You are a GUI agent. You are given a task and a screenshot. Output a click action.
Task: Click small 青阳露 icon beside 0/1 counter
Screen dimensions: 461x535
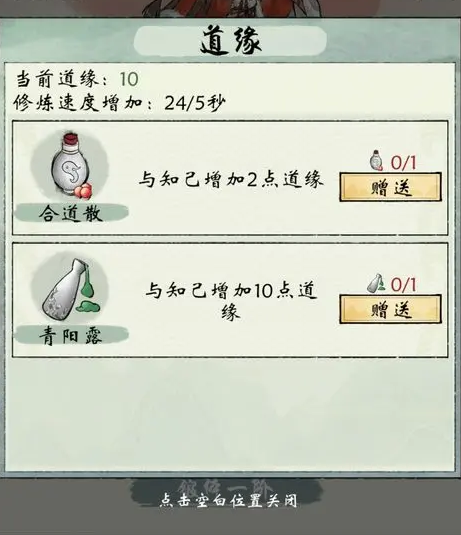tap(376, 283)
